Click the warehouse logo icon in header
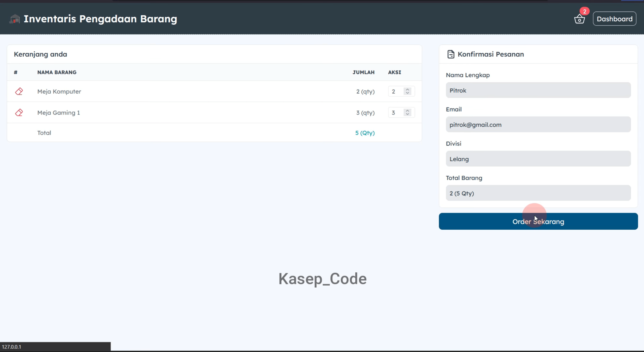The height and width of the screenshot is (352, 644). (x=15, y=19)
